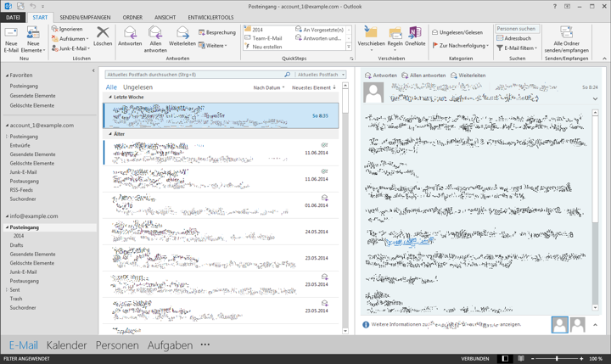Go to the Personen module

click(117, 345)
